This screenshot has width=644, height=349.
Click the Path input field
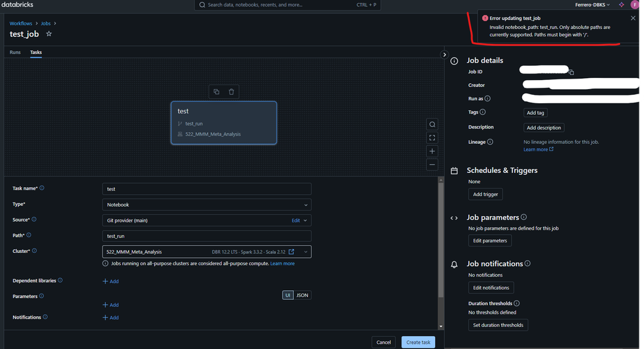(206, 236)
